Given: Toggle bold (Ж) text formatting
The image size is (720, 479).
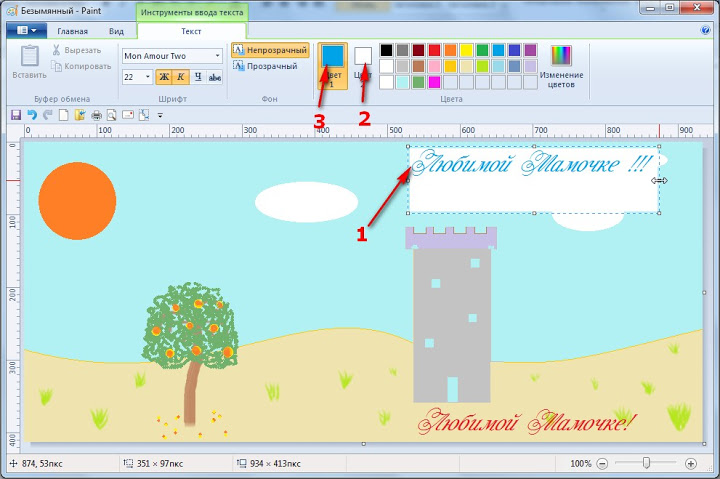Looking at the screenshot, I should pyautogui.click(x=164, y=77).
